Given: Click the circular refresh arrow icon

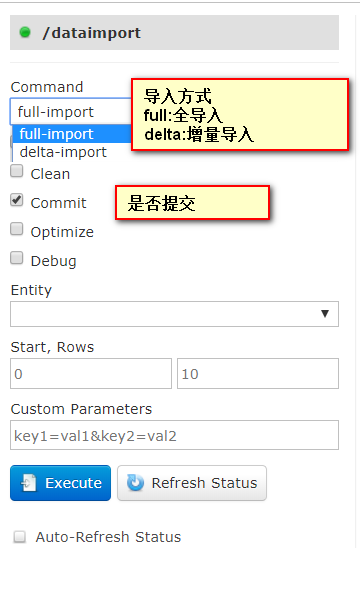Looking at the screenshot, I should click(x=135, y=483).
